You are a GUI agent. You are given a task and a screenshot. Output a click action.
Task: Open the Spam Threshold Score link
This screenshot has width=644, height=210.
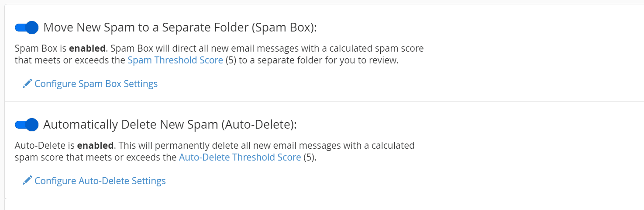click(x=176, y=60)
